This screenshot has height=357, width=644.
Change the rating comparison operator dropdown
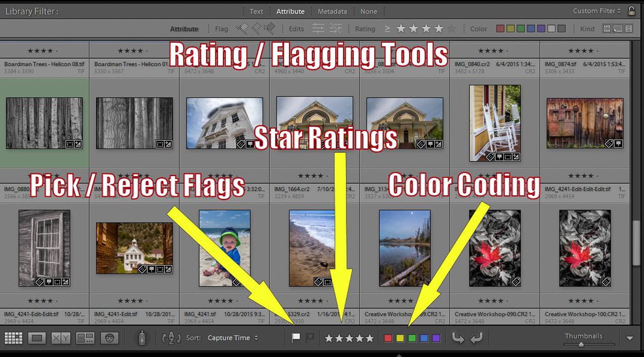click(x=388, y=28)
